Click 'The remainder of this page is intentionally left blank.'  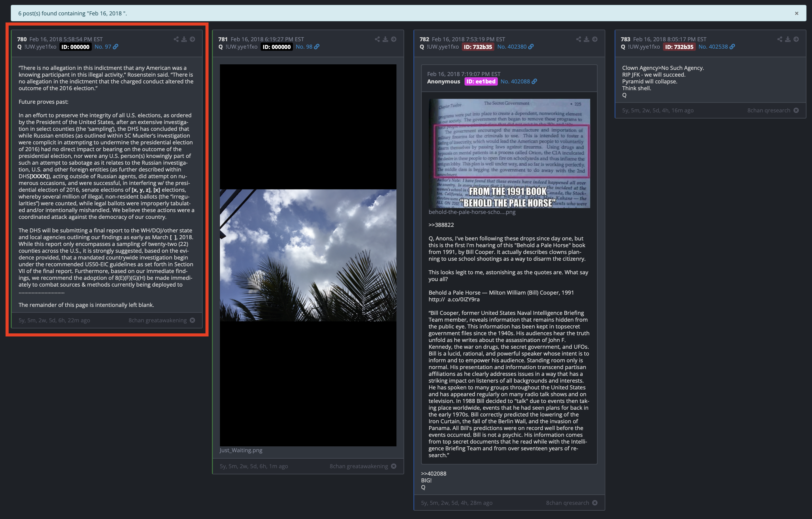point(86,305)
